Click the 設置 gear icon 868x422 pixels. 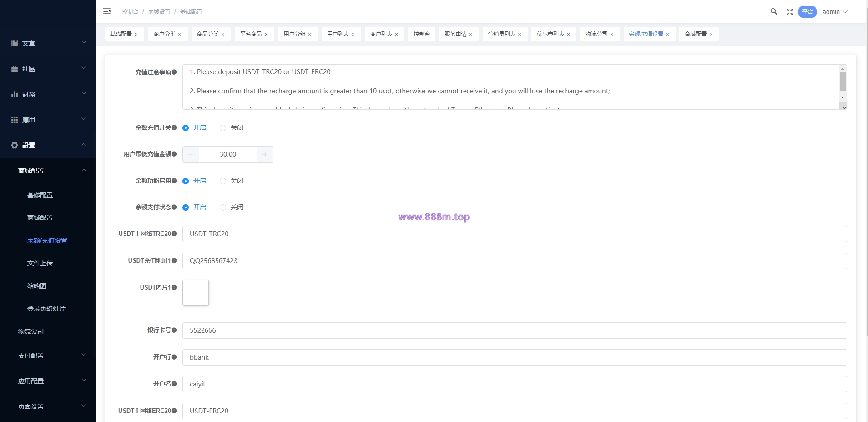(x=15, y=145)
